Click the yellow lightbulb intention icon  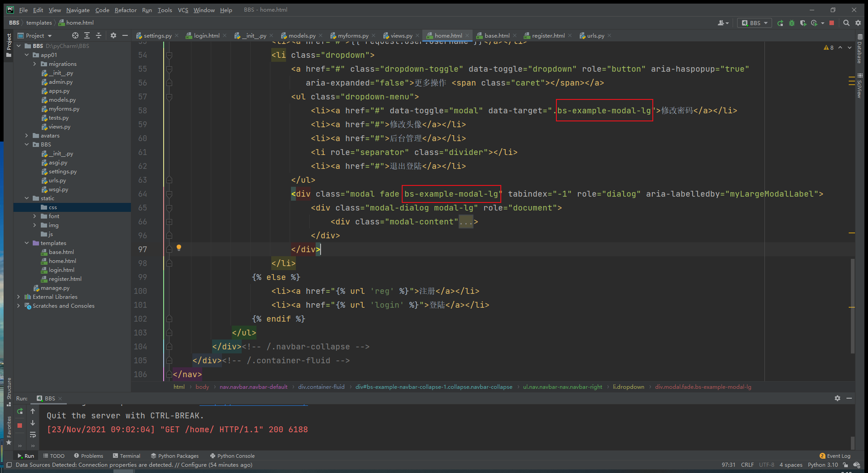(x=179, y=248)
